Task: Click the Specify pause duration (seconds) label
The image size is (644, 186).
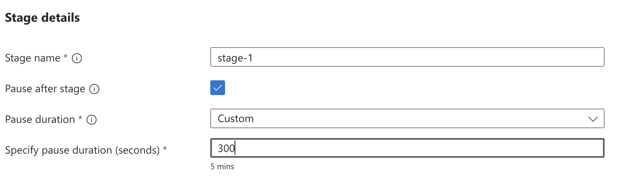Action: pos(82,150)
